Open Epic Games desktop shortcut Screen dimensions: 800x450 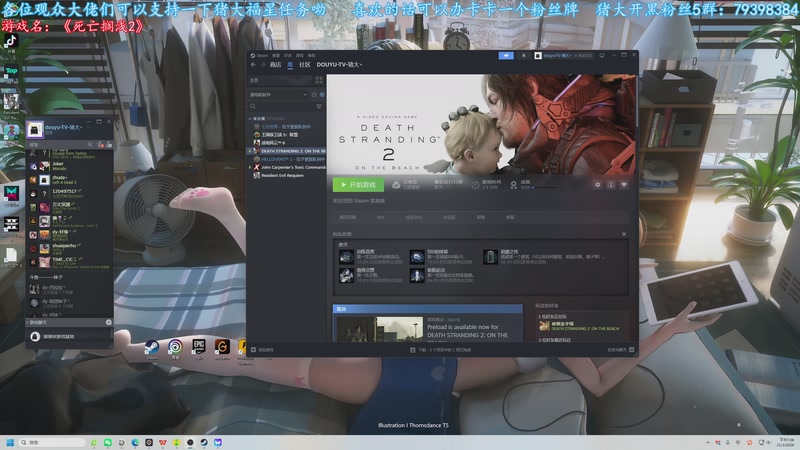(x=198, y=349)
